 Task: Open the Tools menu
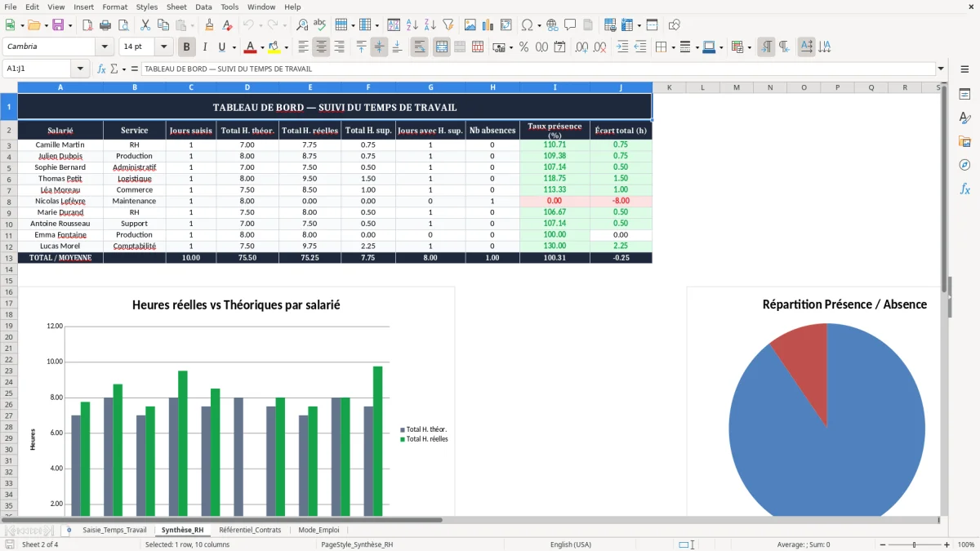[229, 7]
